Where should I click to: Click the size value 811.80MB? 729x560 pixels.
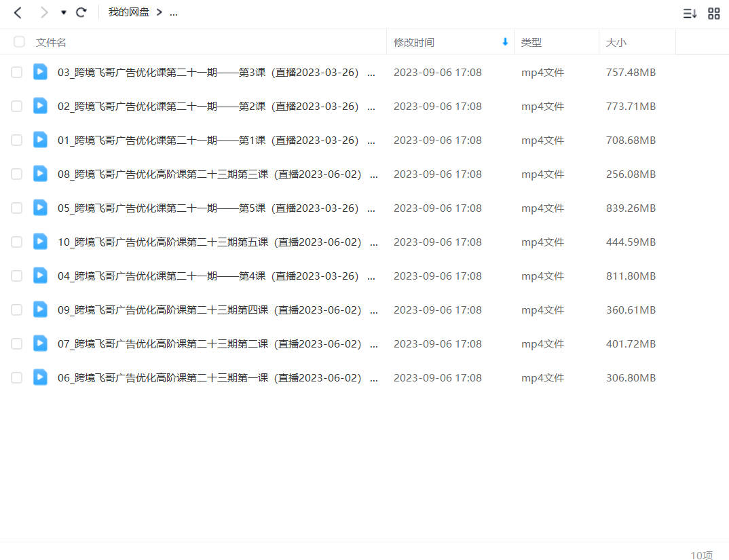631,276
